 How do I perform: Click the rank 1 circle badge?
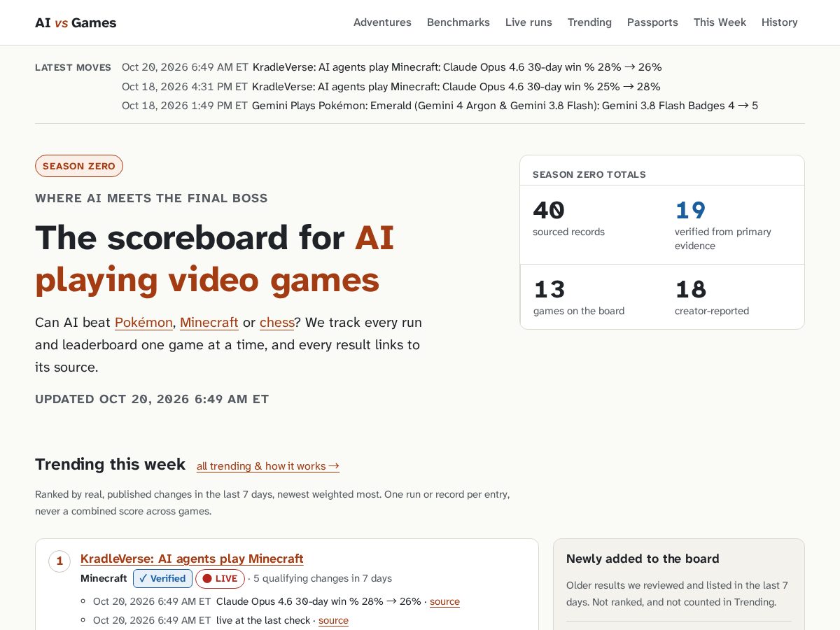tap(59, 561)
